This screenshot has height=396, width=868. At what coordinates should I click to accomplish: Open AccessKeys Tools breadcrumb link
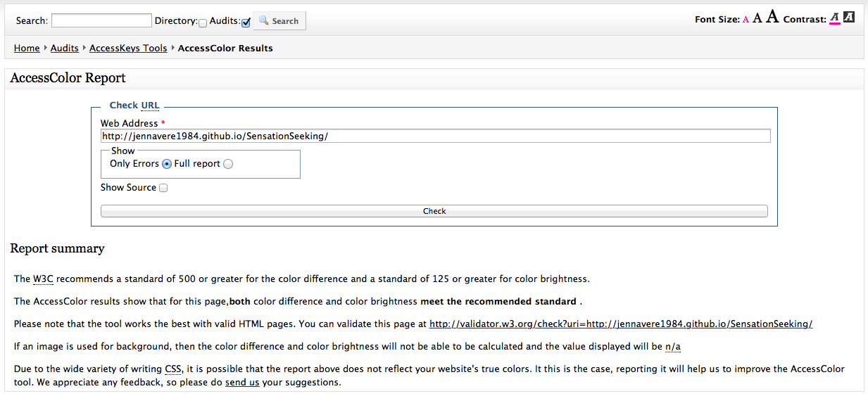128,49
